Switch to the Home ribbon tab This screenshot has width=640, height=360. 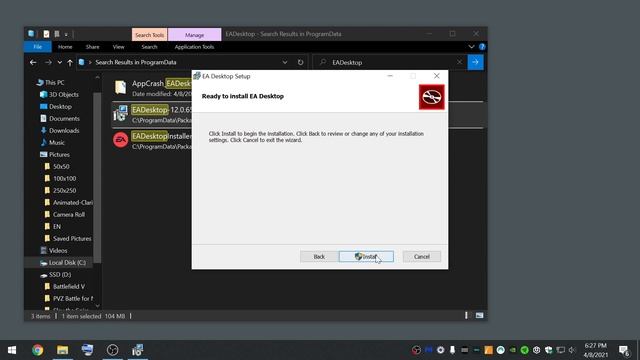tap(65, 47)
